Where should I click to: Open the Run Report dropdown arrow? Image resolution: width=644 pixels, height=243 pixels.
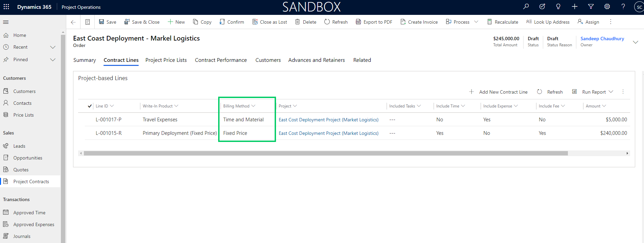(x=611, y=92)
